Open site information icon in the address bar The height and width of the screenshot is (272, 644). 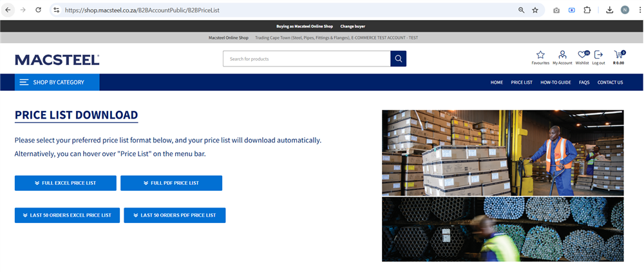(57, 10)
